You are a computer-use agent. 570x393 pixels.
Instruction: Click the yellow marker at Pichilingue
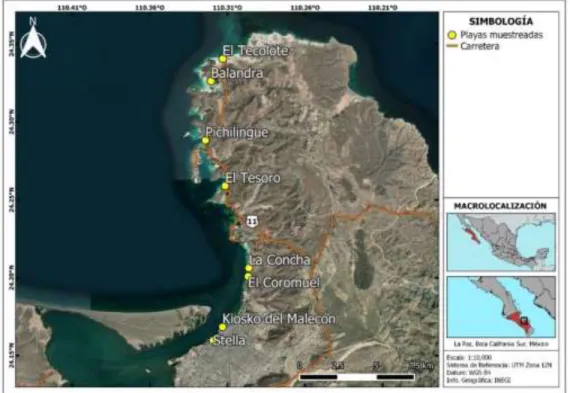(x=205, y=141)
